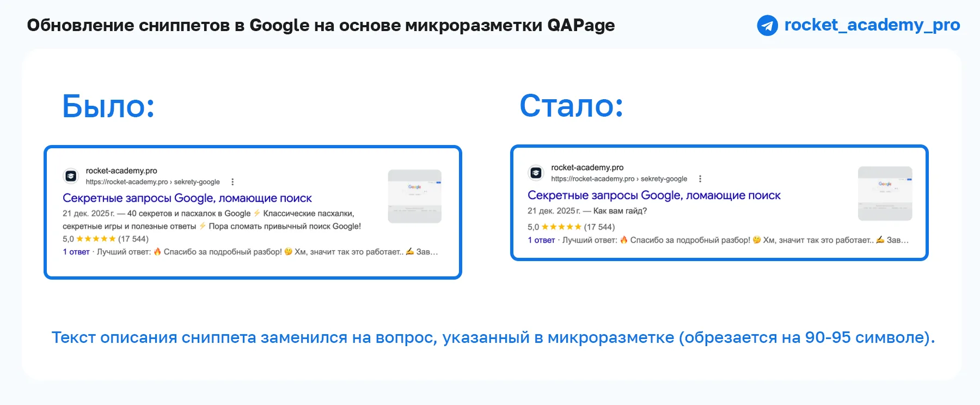980x405 pixels.
Task: Click the URL breadcrumb in Было snippet
Action: (153, 182)
